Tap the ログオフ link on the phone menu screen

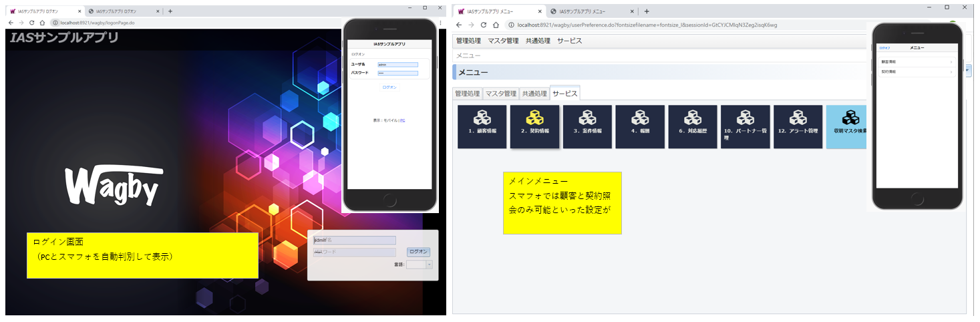[x=884, y=48]
